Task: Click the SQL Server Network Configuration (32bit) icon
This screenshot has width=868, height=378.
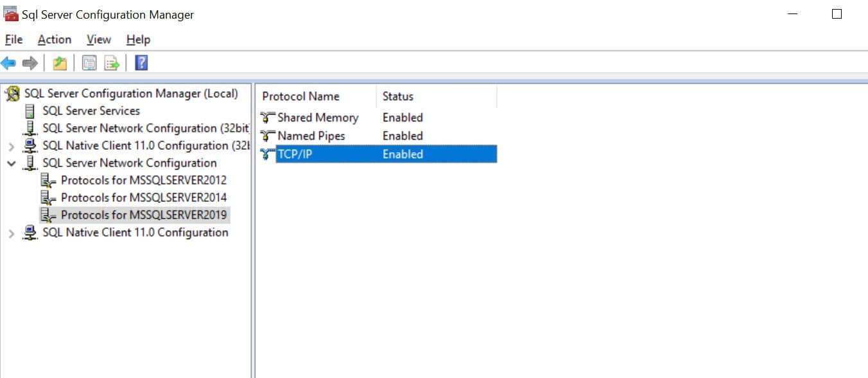Action: tap(30, 129)
